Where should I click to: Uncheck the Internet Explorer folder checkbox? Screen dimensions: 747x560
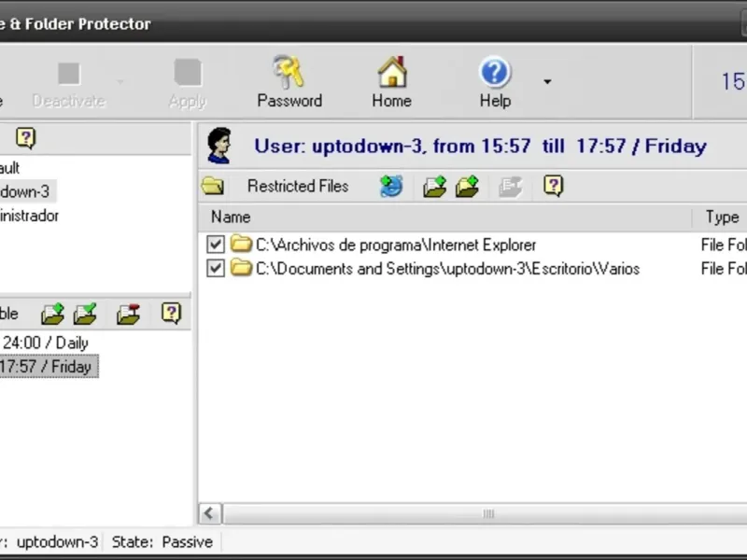pos(216,245)
